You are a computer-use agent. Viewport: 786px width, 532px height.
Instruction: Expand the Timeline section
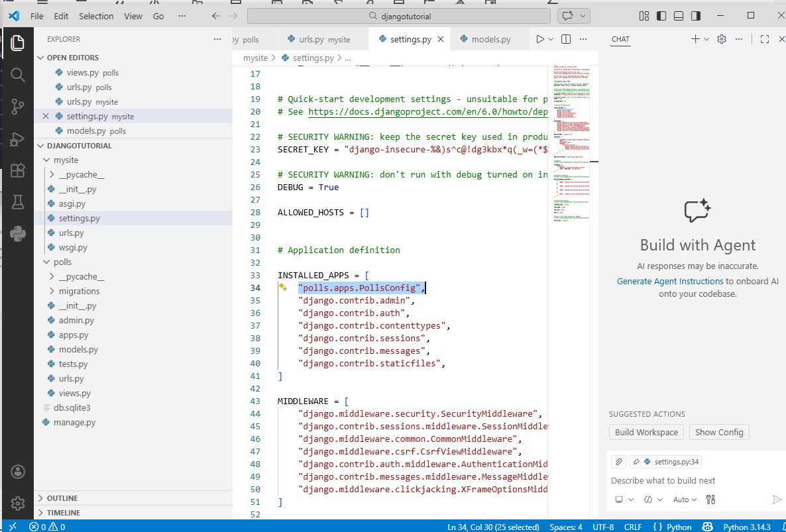point(41,513)
